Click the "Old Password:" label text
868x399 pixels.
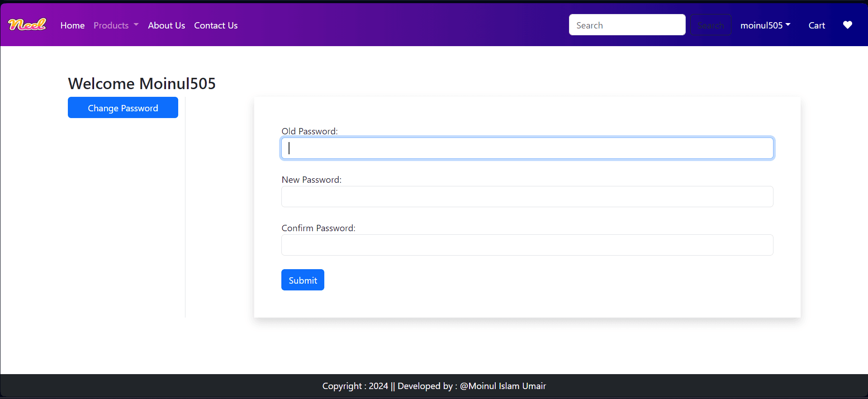[309, 131]
